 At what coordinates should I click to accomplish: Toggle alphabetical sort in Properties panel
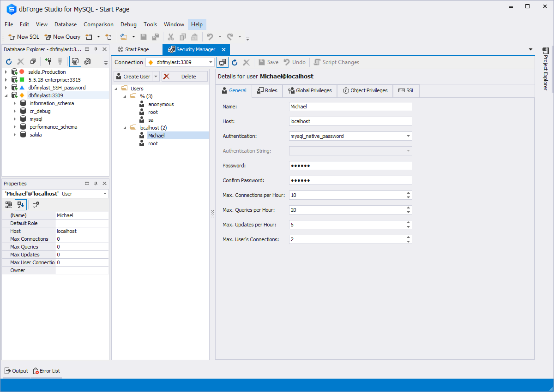pyautogui.click(x=21, y=205)
